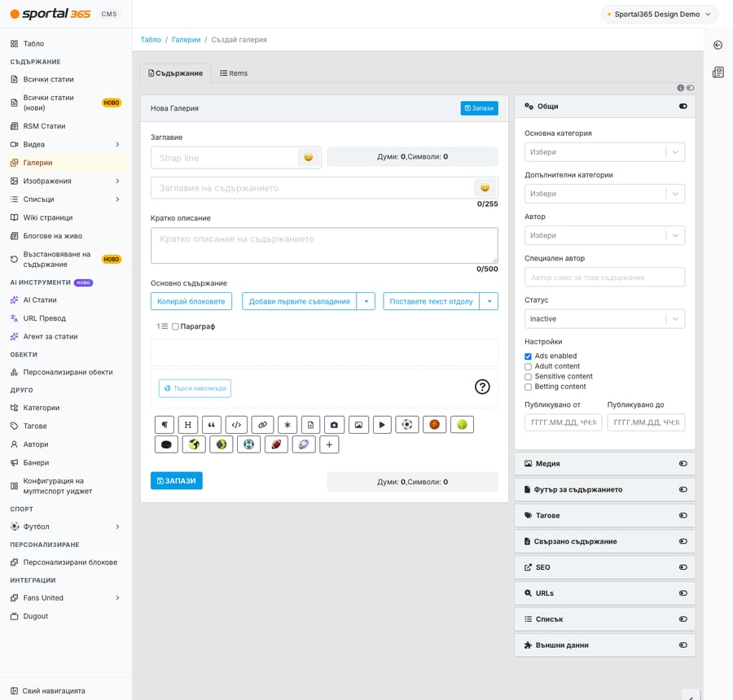Toggle the Общи panel switch
733x700 pixels.
point(683,106)
